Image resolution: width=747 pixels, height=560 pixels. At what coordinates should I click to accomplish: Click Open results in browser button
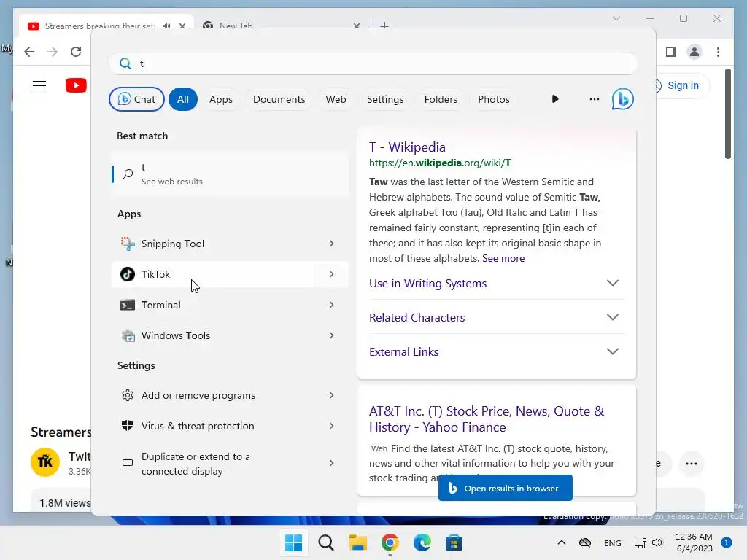tap(505, 488)
